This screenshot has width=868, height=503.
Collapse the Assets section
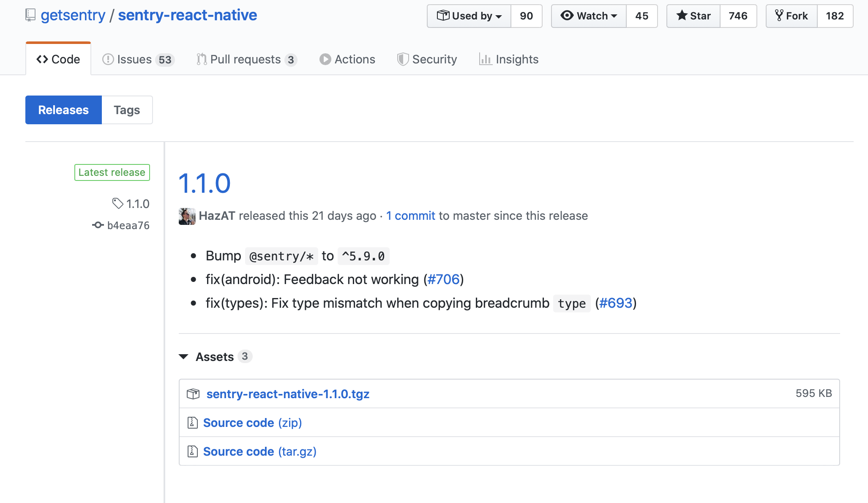pyautogui.click(x=183, y=356)
